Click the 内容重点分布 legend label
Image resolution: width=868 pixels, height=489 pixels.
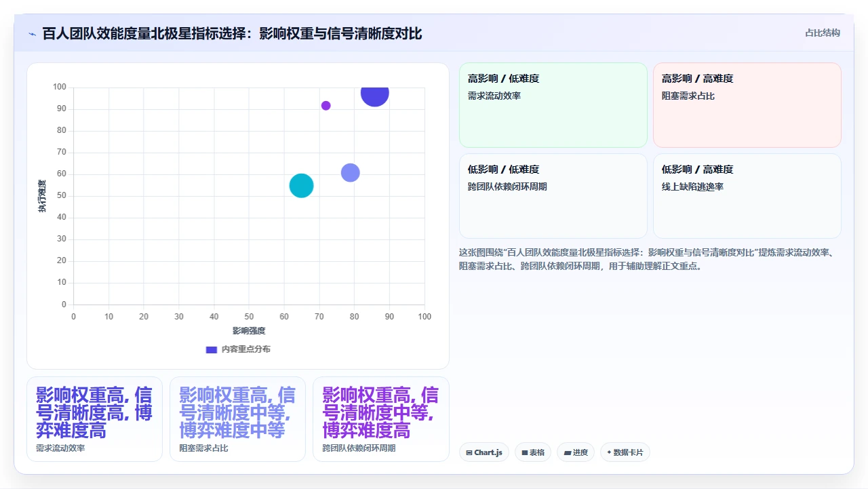(x=245, y=349)
